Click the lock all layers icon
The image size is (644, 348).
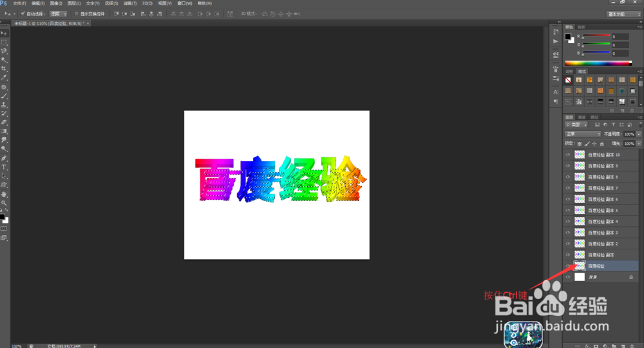coord(601,144)
